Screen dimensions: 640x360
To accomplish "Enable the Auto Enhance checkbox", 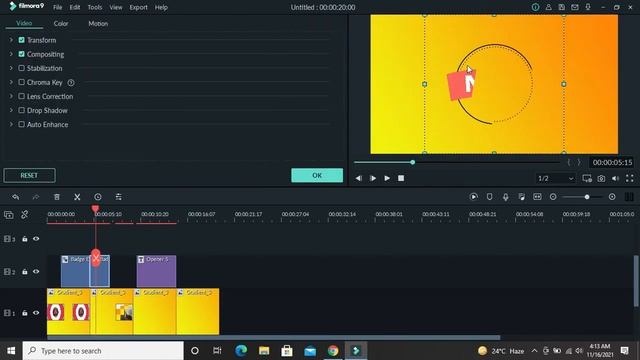I will click(22, 124).
